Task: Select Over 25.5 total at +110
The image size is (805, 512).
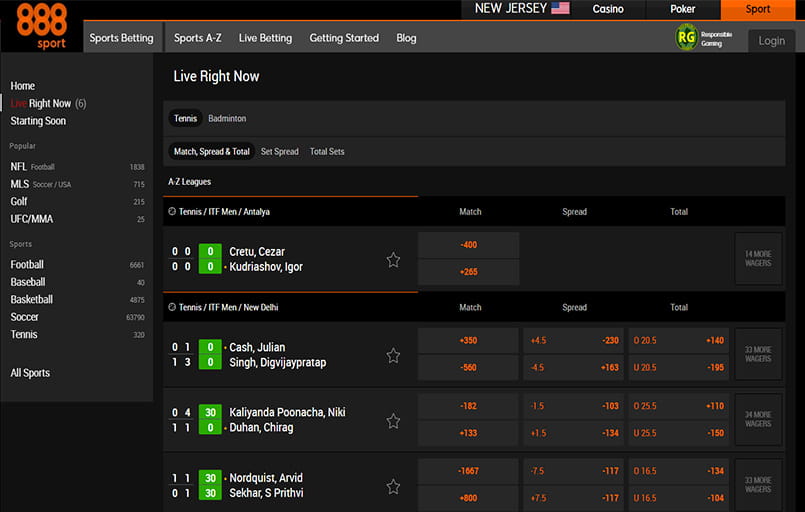Action: click(679, 406)
